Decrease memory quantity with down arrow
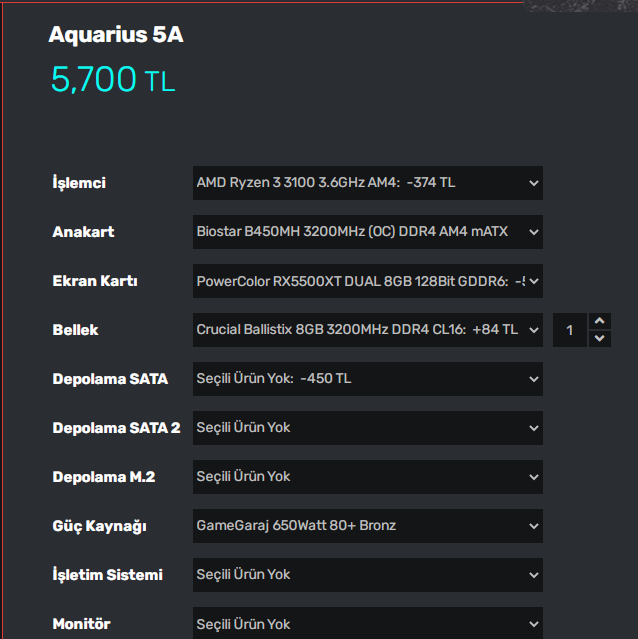Screen dimensions: 638x639 [x=599, y=338]
